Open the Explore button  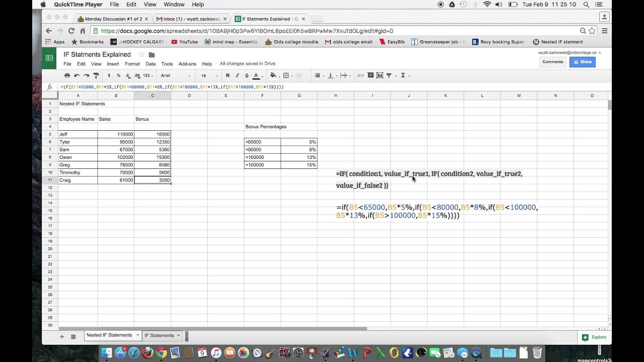coord(594,337)
